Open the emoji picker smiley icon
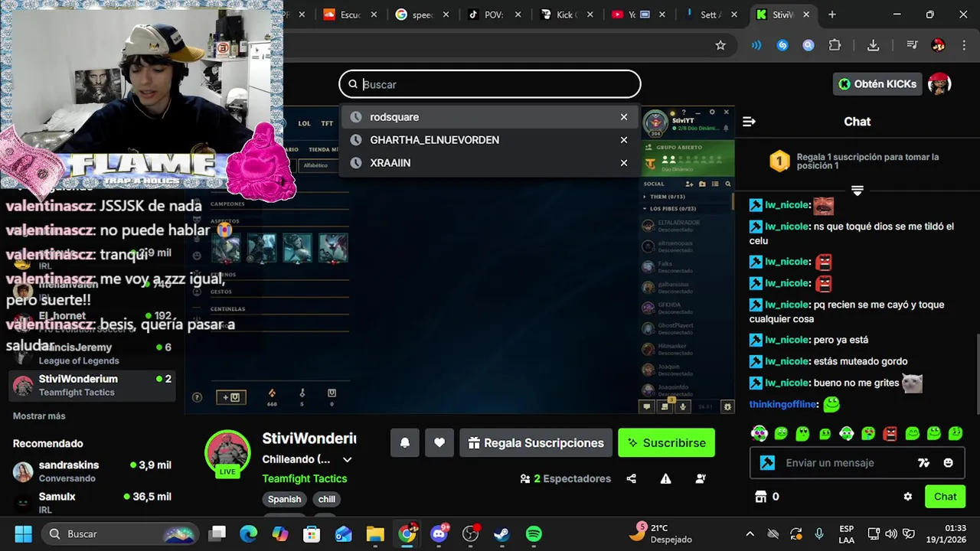The height and width of the screenshot is (551, 980). (x=948, y=463)
